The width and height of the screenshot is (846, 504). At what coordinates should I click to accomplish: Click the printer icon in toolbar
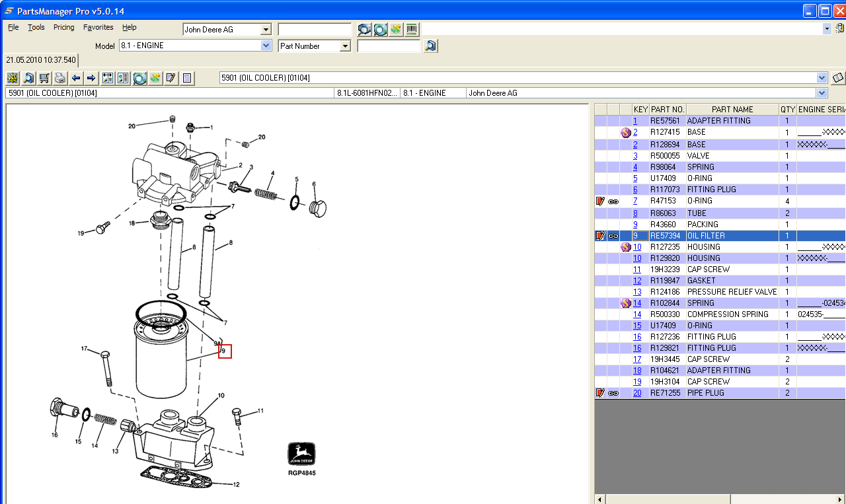click(60, 78)
